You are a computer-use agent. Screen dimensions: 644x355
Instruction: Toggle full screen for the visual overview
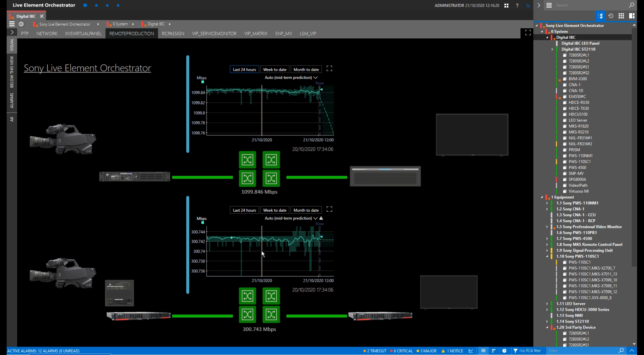click(528, 33)
